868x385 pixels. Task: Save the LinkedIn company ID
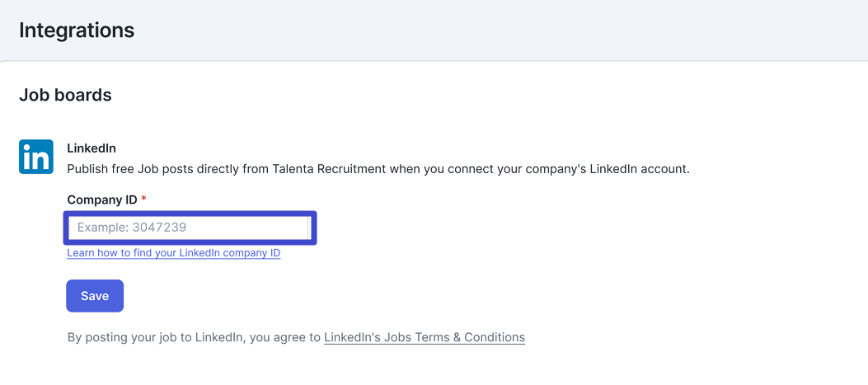[x=95, y=296]
